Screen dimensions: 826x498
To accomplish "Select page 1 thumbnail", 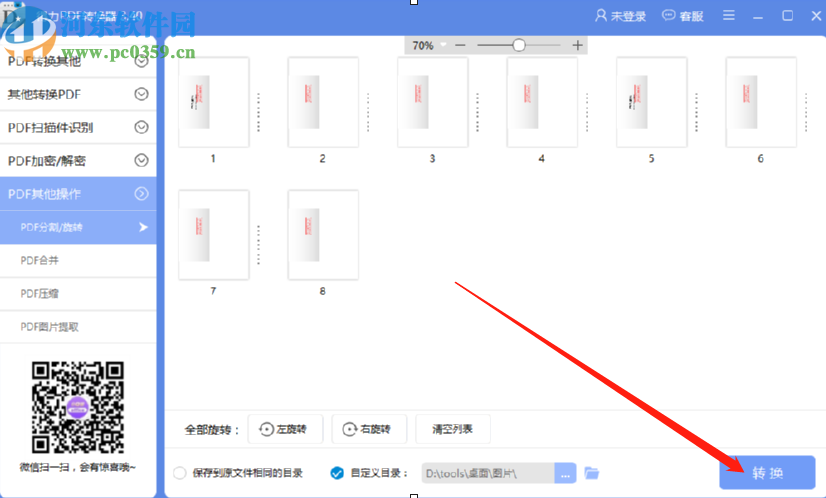I will pyautogui.click(x=213, y=102).
